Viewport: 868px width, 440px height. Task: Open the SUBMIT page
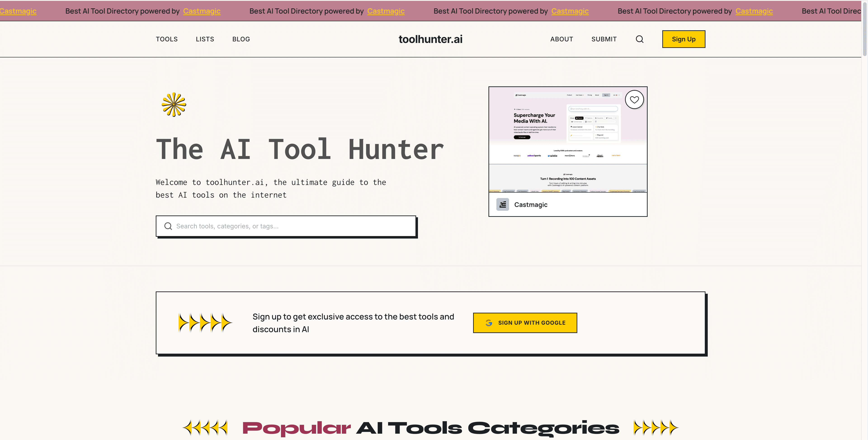point(604,39)
